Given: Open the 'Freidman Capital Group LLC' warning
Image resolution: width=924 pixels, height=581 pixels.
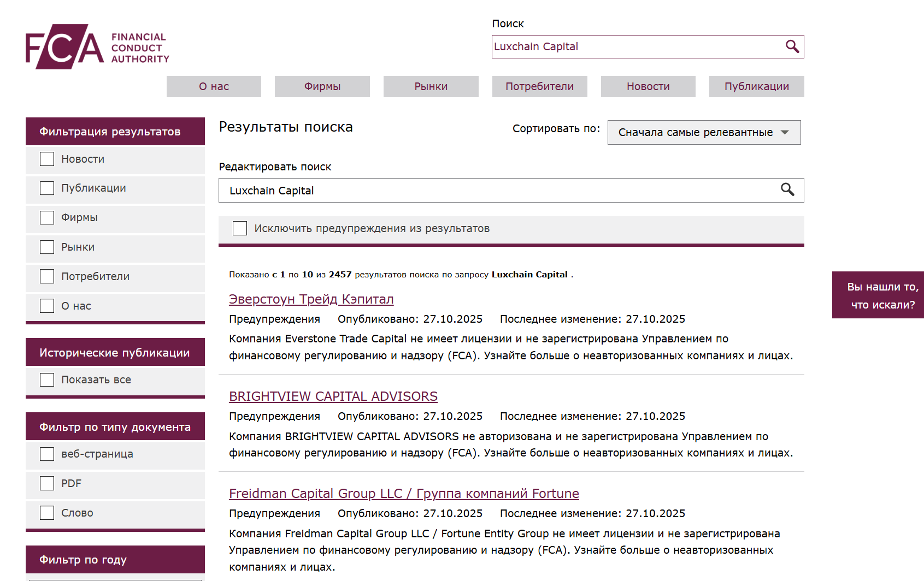Looking at the screenshot, I should point(403,494).
